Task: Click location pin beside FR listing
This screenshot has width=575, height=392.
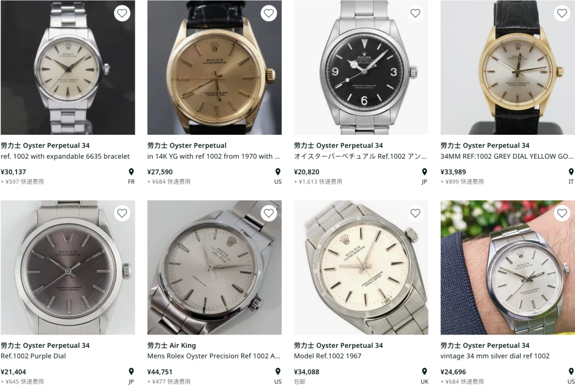Action: click(132, 171)
